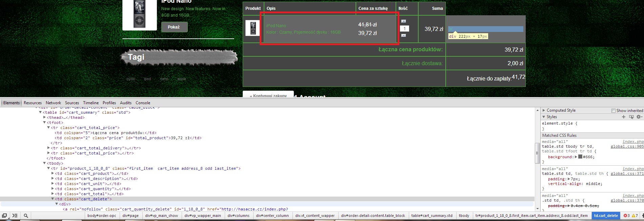Open the Styles gear options icon
The image size is (644, 221).
pos(639,117)
